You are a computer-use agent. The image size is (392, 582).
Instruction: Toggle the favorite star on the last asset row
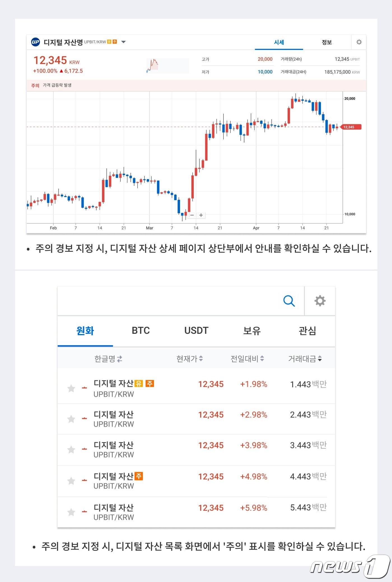click(71, 512)
